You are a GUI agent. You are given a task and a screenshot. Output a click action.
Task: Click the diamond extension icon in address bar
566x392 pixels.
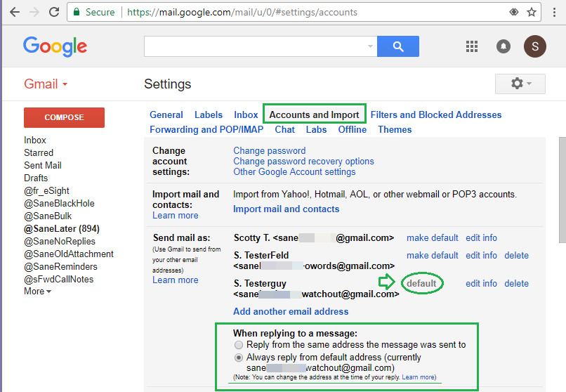click(x=513, y=12)
